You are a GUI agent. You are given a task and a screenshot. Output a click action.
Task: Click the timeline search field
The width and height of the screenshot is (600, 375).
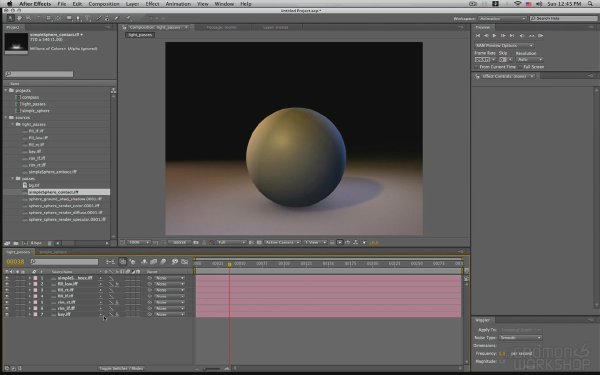tap(64, 262)
